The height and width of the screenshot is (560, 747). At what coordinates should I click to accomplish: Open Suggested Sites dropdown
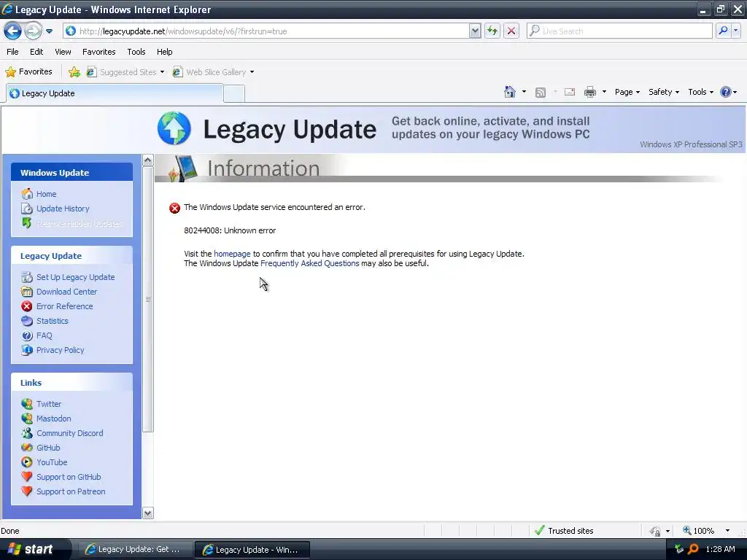pos(125,72)
